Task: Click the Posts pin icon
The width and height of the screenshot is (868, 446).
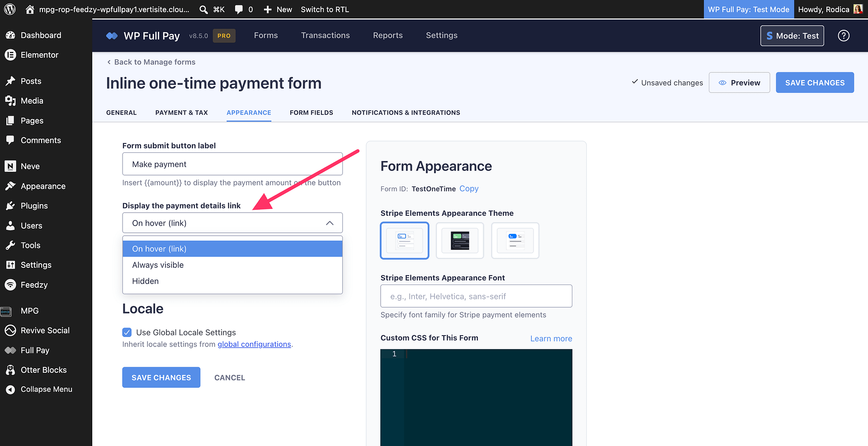Action: click(10, 81)
